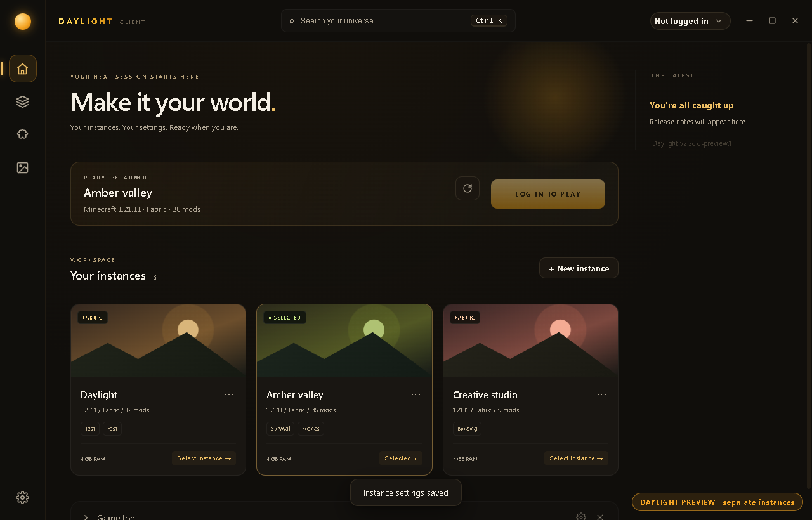Click the Daylight sun logo
Image resolution: width=812 pixels, height=520 pixels.
pos(23,22)
